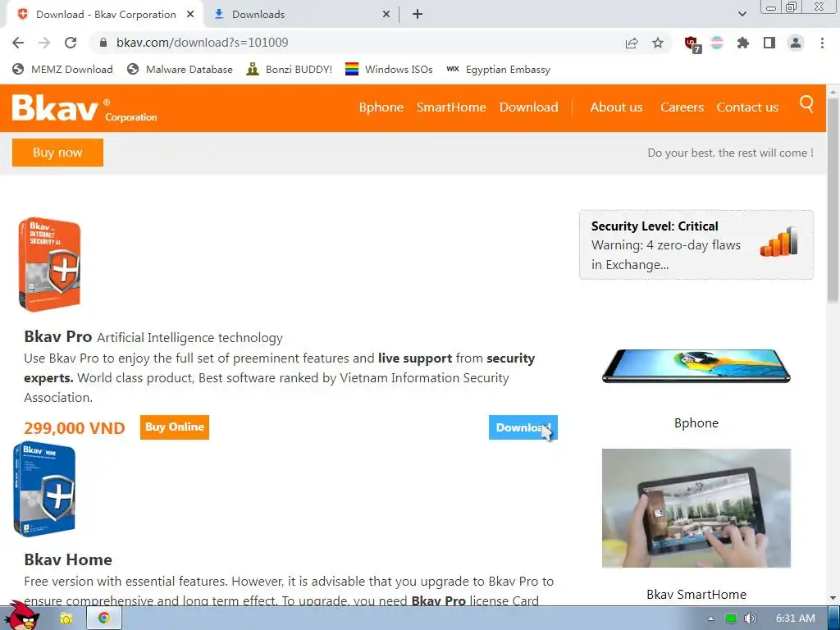Click the Bphone phone image

696,366
